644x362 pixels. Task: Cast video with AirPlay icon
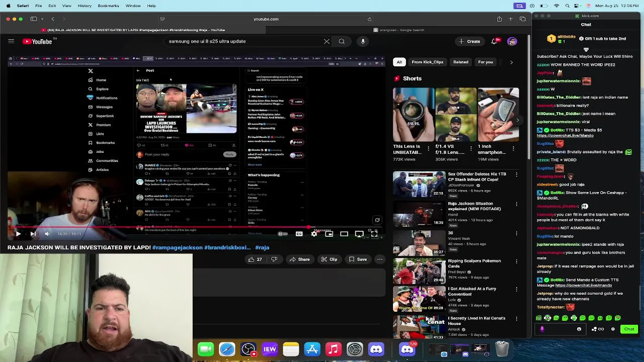359,234
